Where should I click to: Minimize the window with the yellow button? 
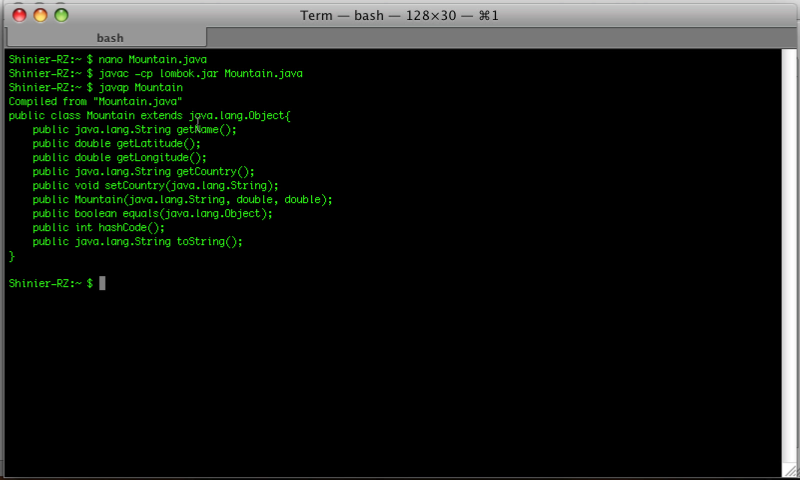coord(40,15)
